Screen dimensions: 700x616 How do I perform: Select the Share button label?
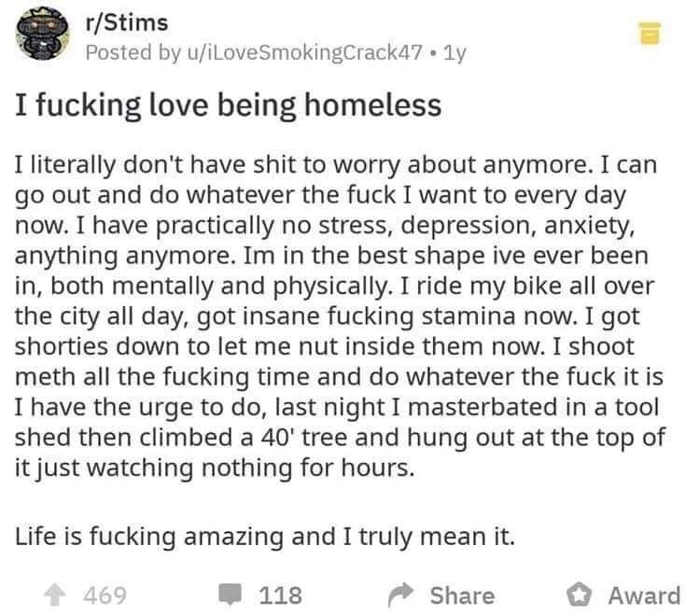pyautogui.click(x=462, y=595)
